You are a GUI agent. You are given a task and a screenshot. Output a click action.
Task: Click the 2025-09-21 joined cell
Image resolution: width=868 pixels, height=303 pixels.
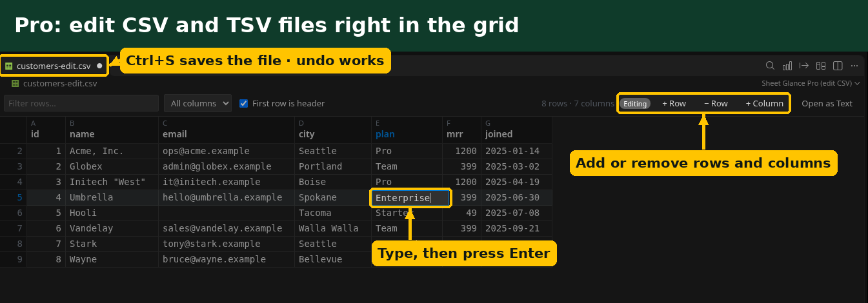tap(516, 228)
